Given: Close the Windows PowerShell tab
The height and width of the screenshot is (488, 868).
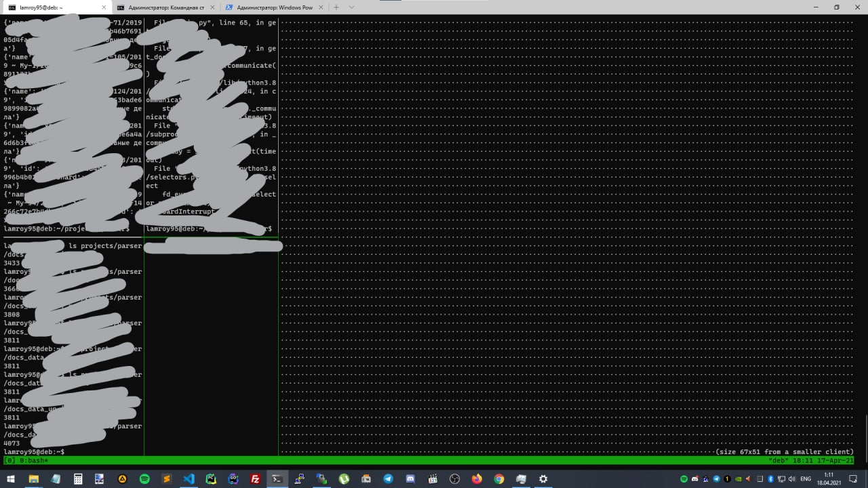Looking at the screenshot, I should click(x=320, y=7).
